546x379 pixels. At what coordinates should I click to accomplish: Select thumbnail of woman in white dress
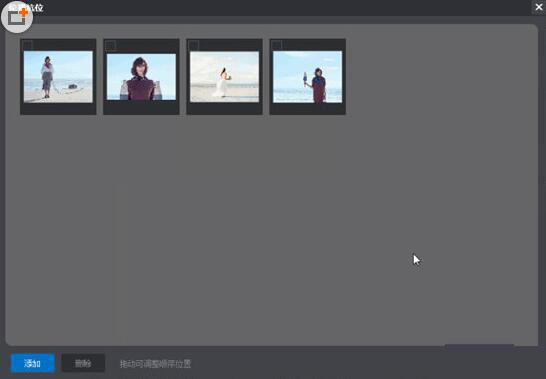pyautogui.click(x=224, y=77)
